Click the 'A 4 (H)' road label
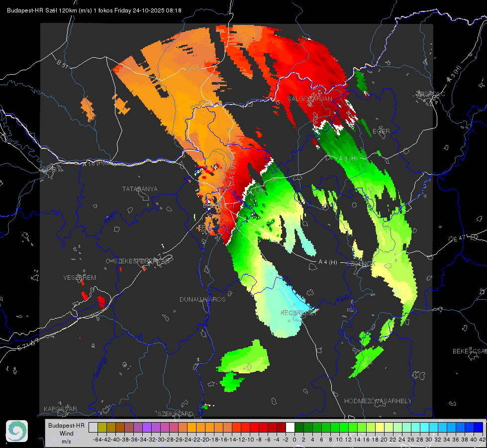The width and height of the screenshot is (487, 448). (x=328, y=262)
